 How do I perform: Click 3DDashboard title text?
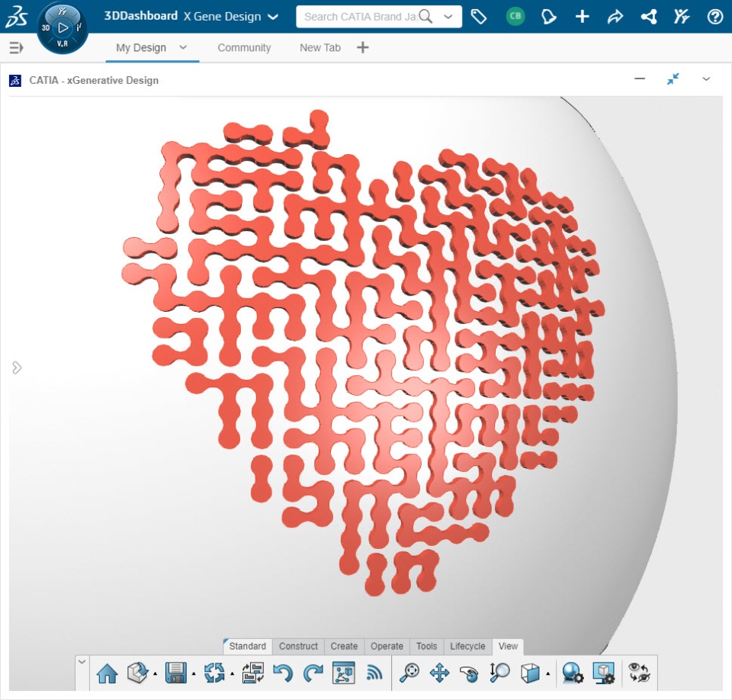[141, 16]
